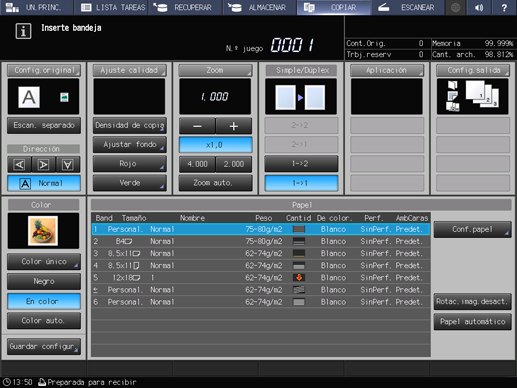Set zoom preset 4.000
The height and width of the screenshot is (388, 517).
click(x=197, y=164)
